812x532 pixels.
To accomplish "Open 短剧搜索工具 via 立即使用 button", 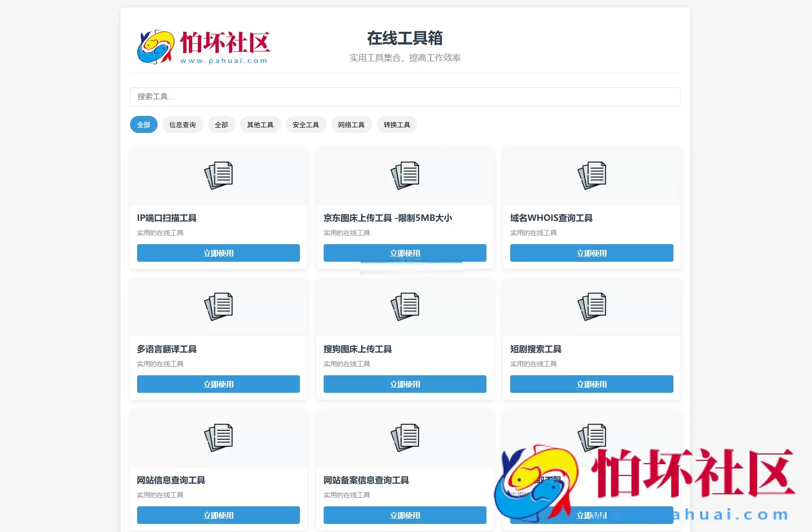I will pyautogui.click(x=591, y=384).
